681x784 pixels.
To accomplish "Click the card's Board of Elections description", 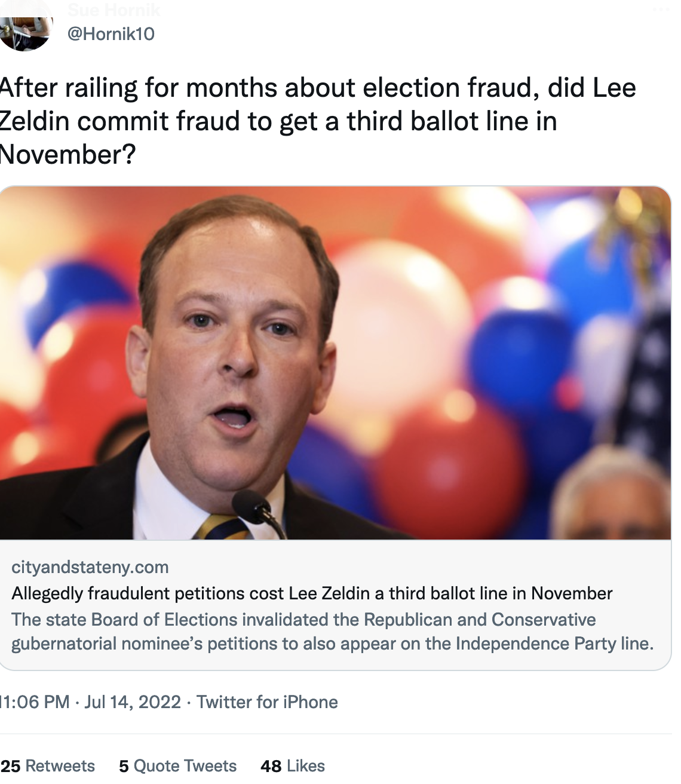I will click(x=332, y=632).
